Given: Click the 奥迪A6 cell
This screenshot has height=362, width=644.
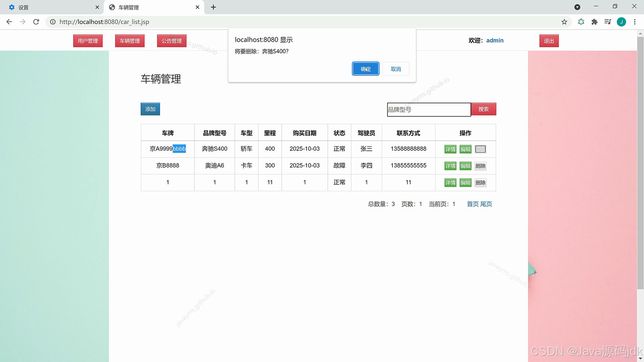Looking at the screenshot, I should 215,165.
